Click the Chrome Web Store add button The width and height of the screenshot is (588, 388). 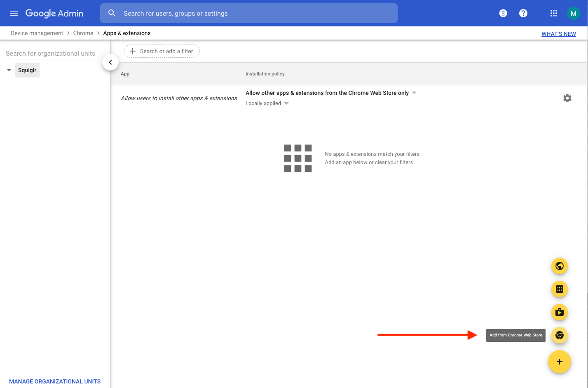[x=560, y=335]
